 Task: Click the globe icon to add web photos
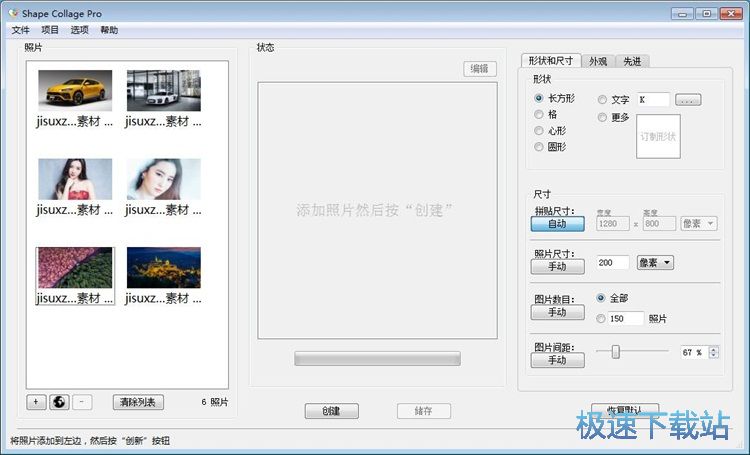click(59, 402)
